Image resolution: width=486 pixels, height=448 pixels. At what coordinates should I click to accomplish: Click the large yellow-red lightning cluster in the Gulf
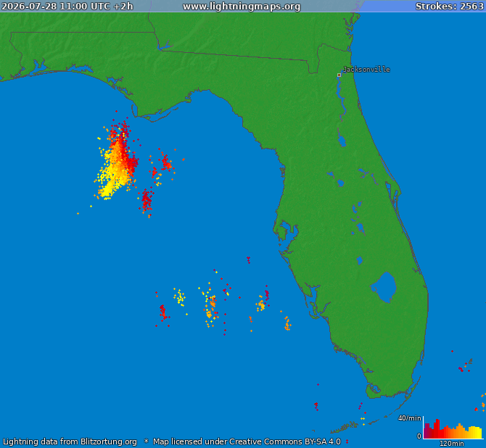pos(116,161)
